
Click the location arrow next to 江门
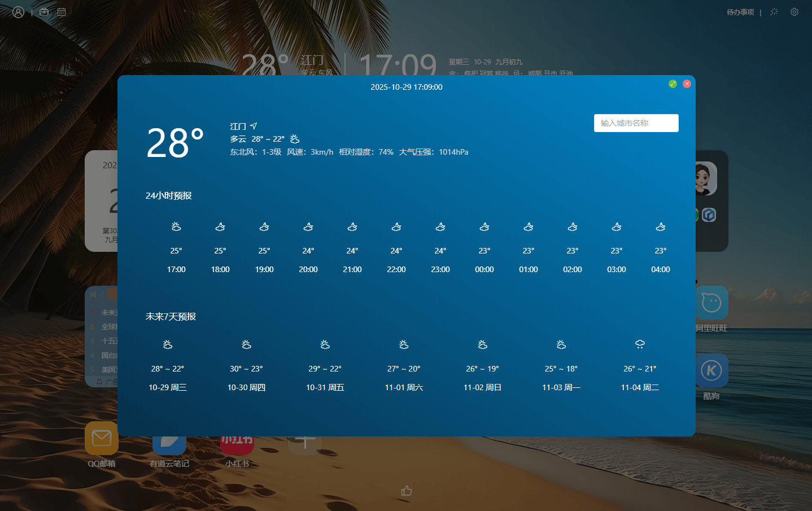[x=254, y=125]
